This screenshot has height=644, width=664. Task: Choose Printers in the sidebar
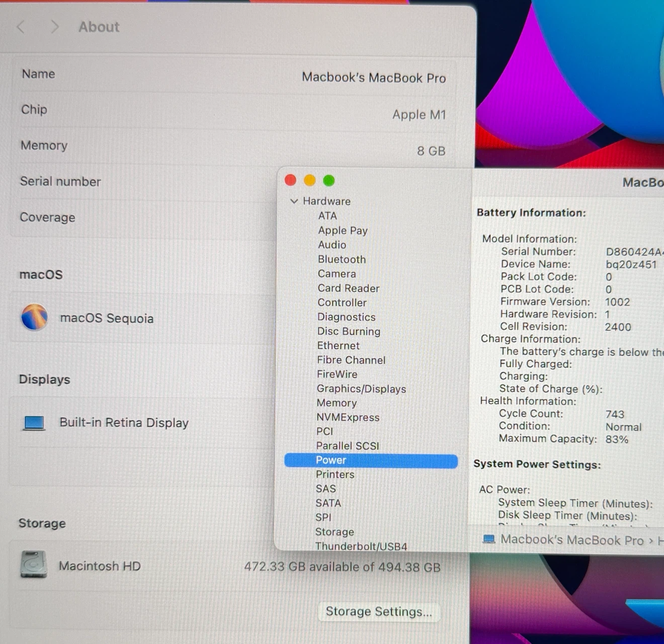tap(335, 474)
